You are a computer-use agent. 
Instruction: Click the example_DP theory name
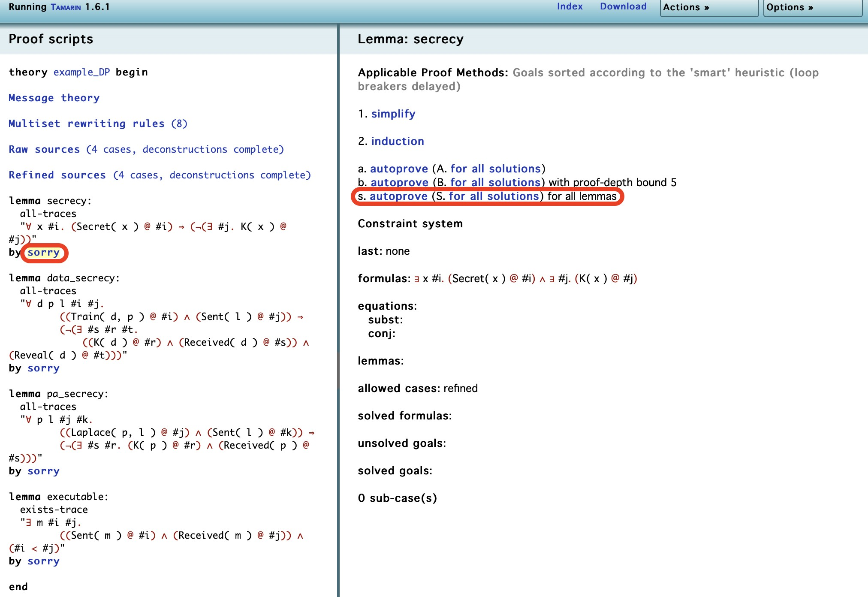(81, 72)
